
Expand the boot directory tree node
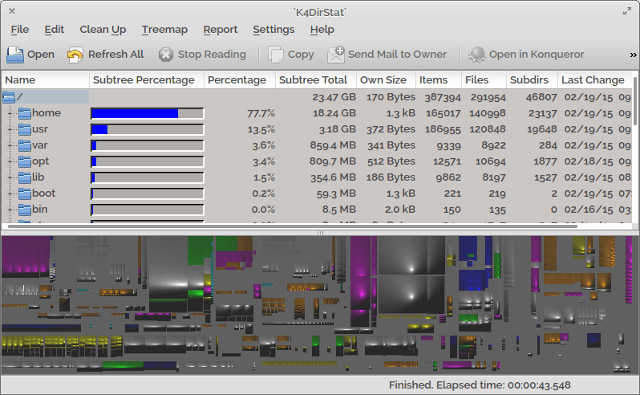(10, 193)
